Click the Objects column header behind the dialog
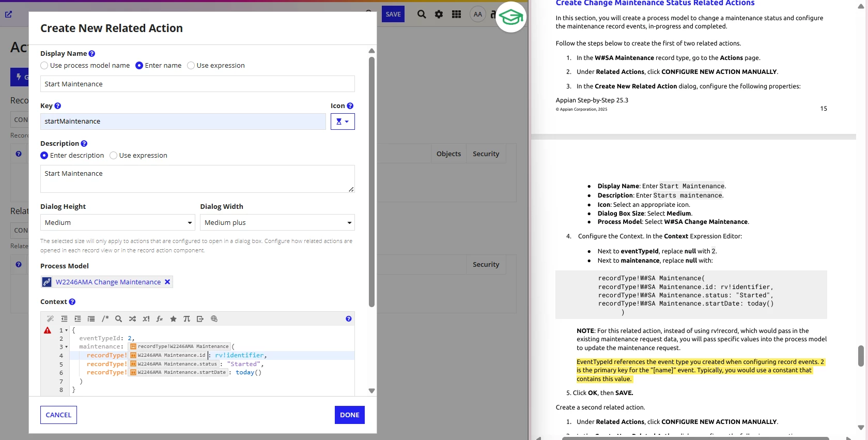This screenshot has width=868, height=440. (x=448, y=154)
